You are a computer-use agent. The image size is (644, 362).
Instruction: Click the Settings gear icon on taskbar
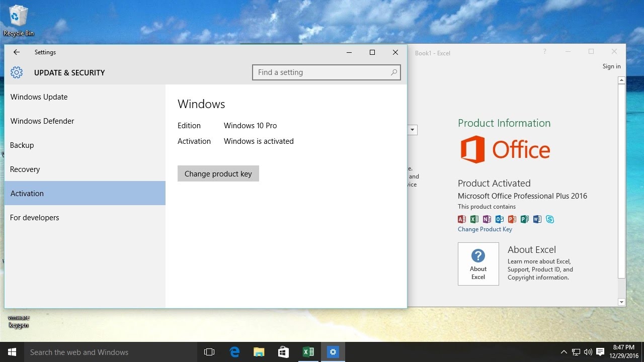tap(333, 352)
